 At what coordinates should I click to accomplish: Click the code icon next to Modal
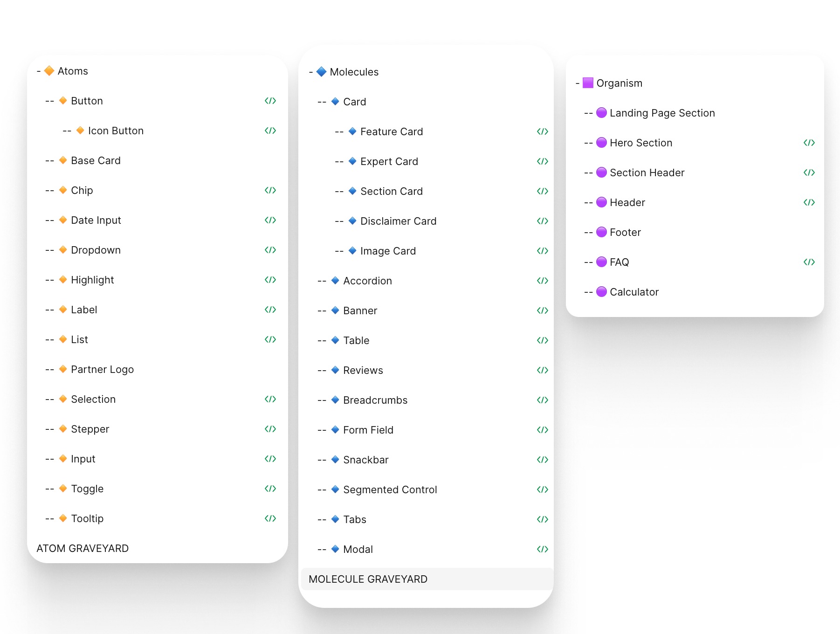click(x=543, y=549)
